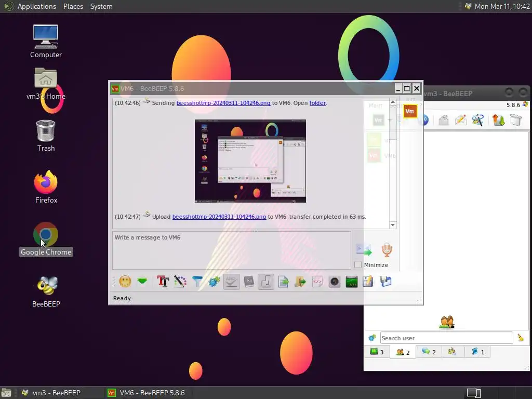Select the BeeBEEP desktop icon
The height and width of the screenshot is (399, 532).
click(46, 292)
